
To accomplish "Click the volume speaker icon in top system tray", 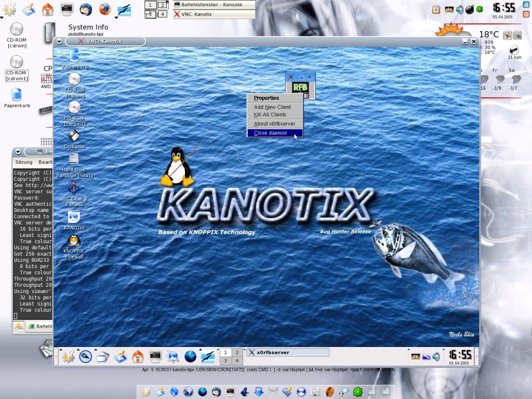I will coord(459,9).
